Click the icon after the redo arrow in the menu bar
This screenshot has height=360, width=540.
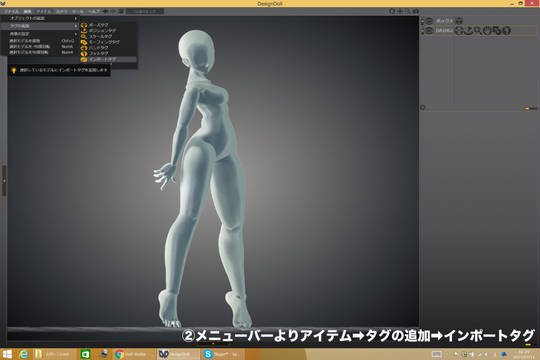click(x=121, y=11)
